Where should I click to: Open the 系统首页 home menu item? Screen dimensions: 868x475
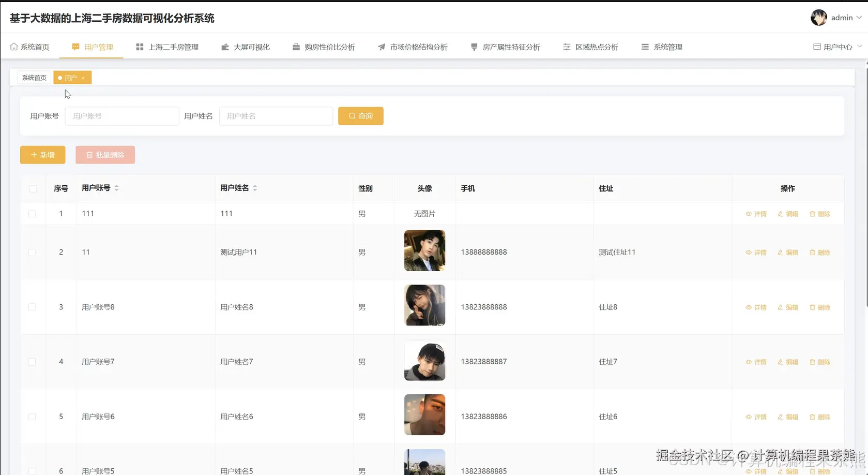coord(29,47)
